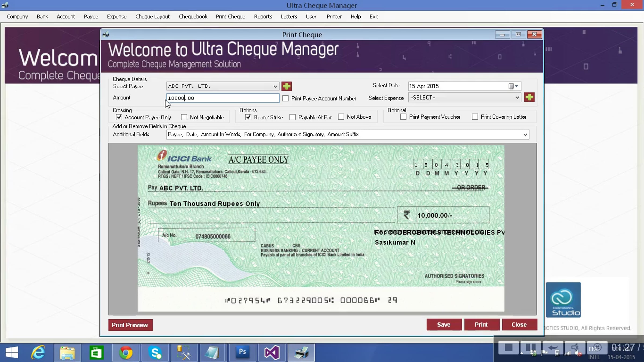Image resolution: width=644 pixels, height=362 pixels.
Task: Open the Cheque Layout menu
Action: point(153,17)
